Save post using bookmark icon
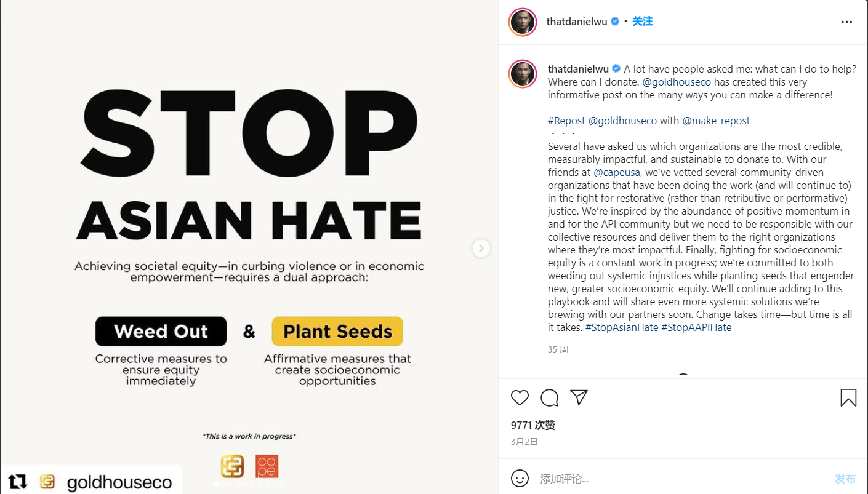The width and height of the screenshot is (868, 494). coord(848,398)
